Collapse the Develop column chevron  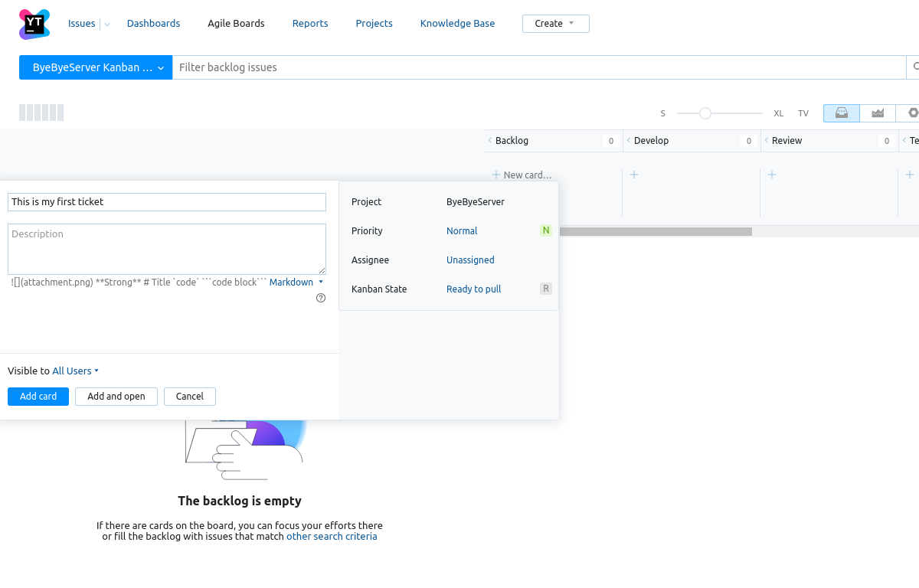628,140
